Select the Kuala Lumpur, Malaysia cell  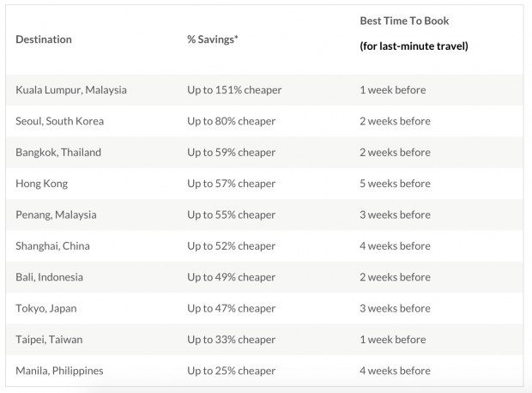71,90
